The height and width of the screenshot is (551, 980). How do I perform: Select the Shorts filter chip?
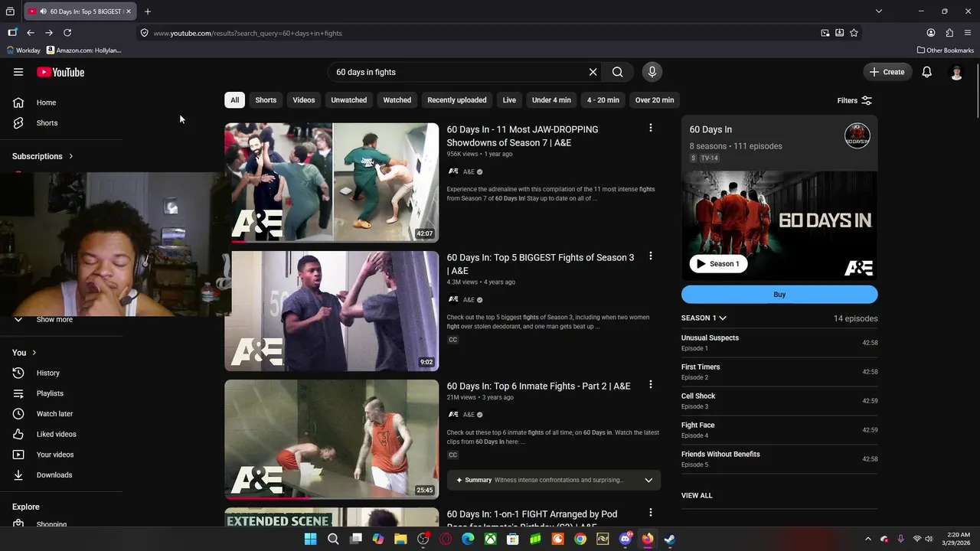(266, 100)
